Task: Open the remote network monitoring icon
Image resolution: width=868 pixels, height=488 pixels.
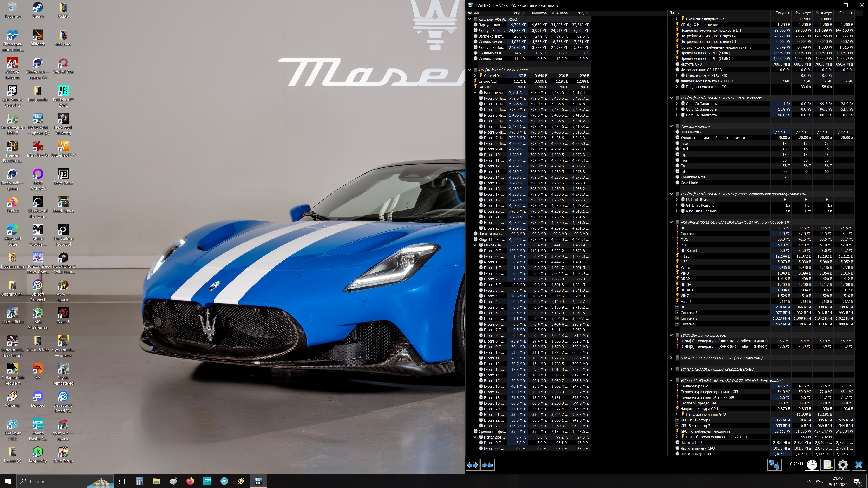Action: click(774, 465)
